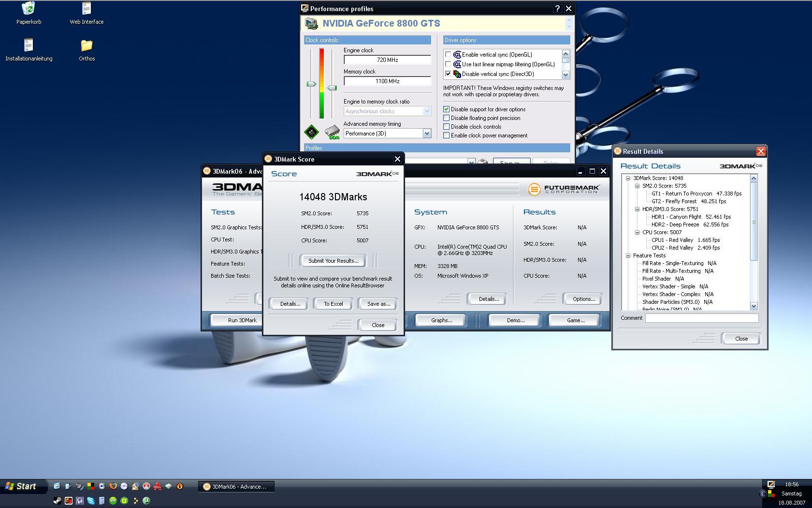
Task: Click the GPU chip icon under clock sliders
Action: click(x=311, y=132)
